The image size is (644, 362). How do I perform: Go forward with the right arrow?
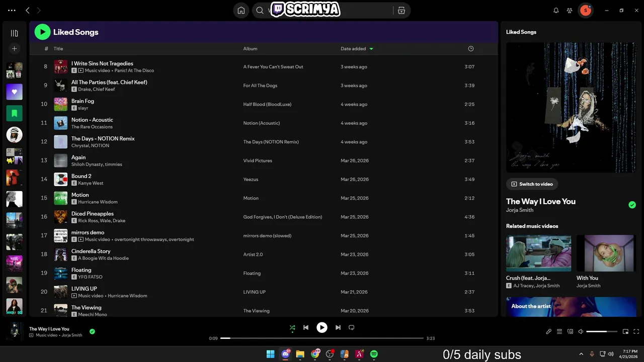pos(39,10)
